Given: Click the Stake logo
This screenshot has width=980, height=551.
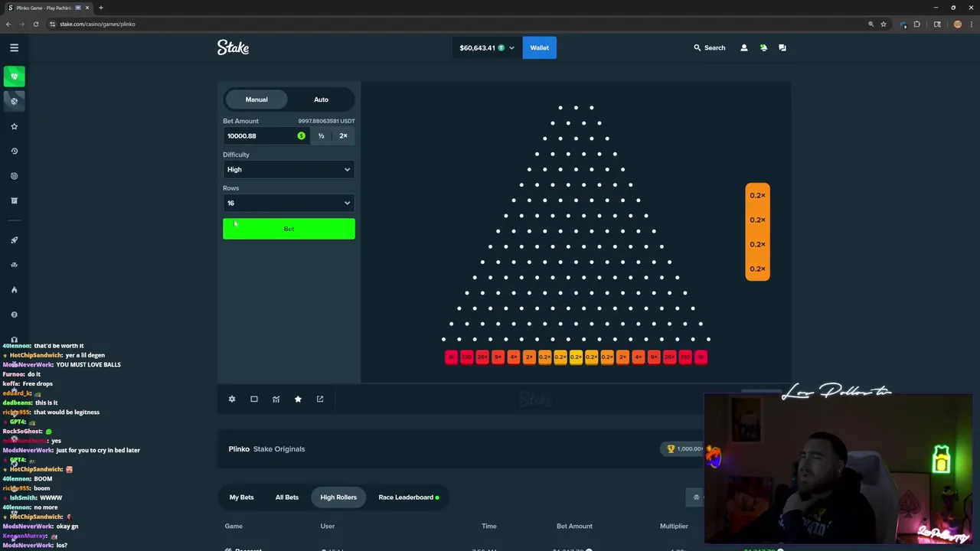Looking at the screenshot, I should point(233,47).
